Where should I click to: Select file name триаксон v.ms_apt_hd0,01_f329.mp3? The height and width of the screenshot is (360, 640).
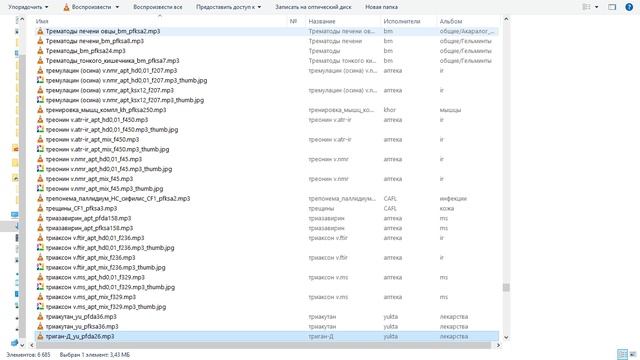coord(95,277)
